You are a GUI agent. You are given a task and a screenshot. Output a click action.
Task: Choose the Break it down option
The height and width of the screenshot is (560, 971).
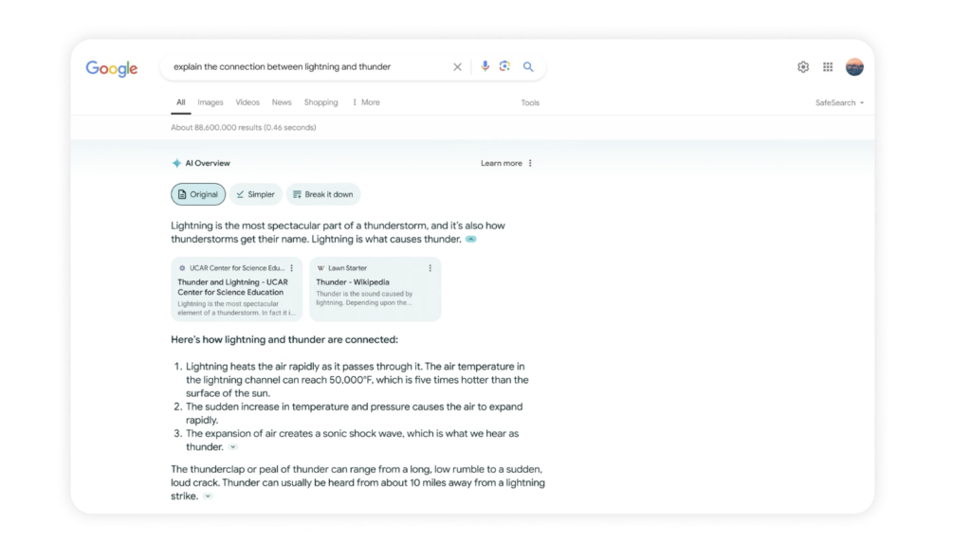pos(323,194)
